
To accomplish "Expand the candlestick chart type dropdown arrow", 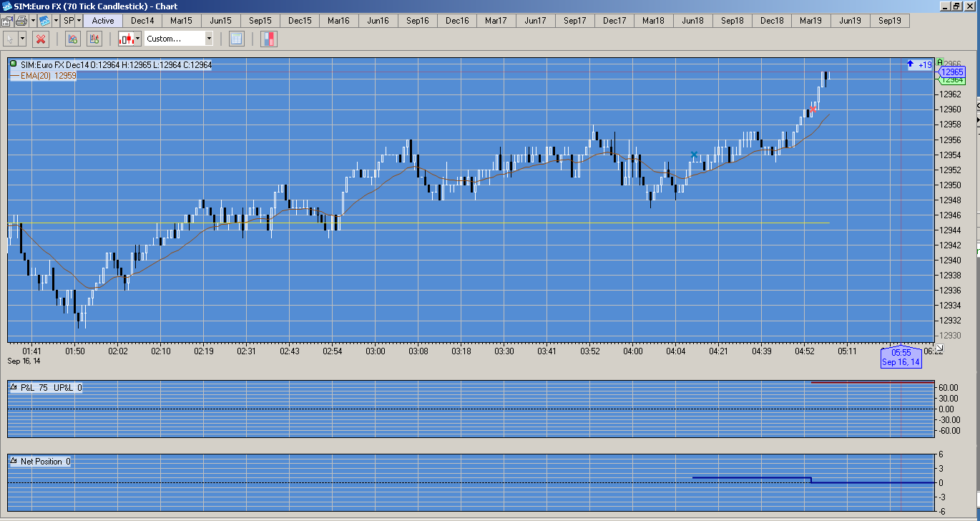I will click(x=139, y=39).
